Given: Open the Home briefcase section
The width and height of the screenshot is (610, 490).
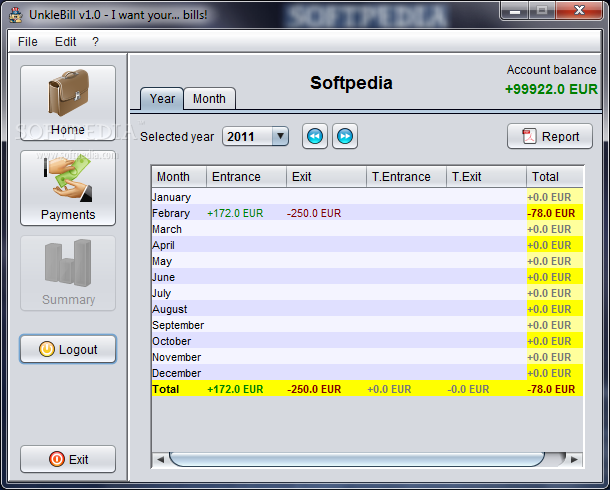Looking at the screenshot, I should (x=68, y=103).
